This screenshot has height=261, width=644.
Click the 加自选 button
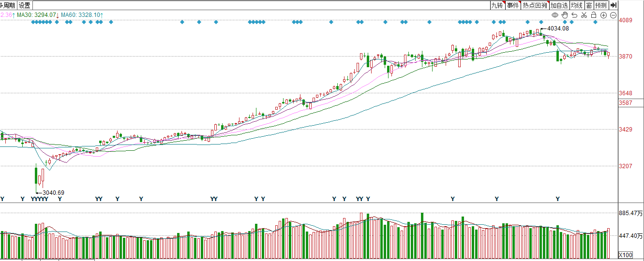pos(559,5)
